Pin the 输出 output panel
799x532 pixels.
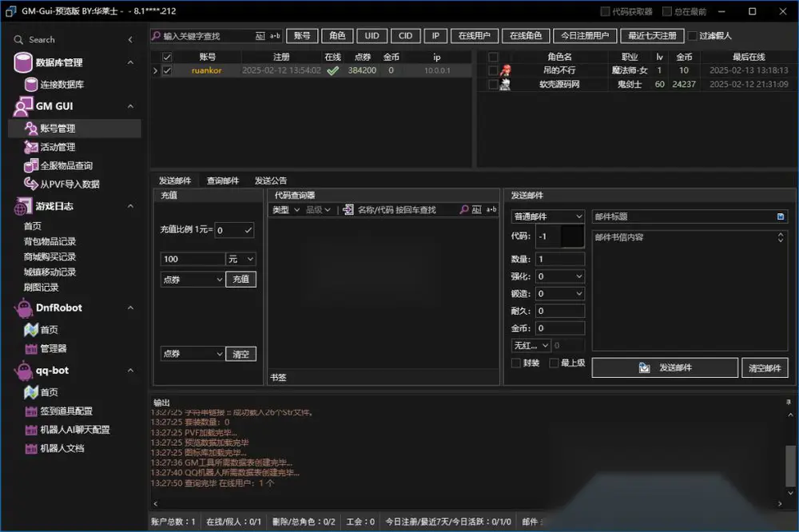click(789, 402)
